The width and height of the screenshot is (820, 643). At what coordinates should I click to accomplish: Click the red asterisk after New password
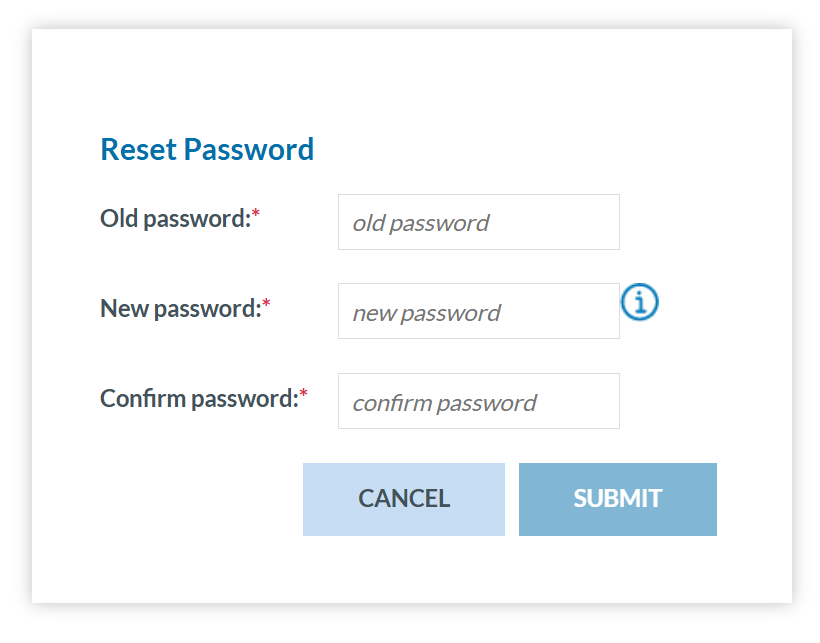coord(267,304)
